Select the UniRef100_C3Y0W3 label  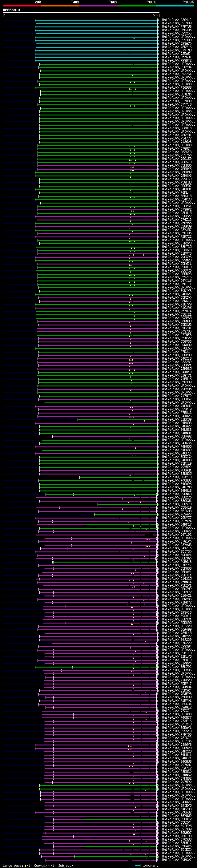pos(177,544)
